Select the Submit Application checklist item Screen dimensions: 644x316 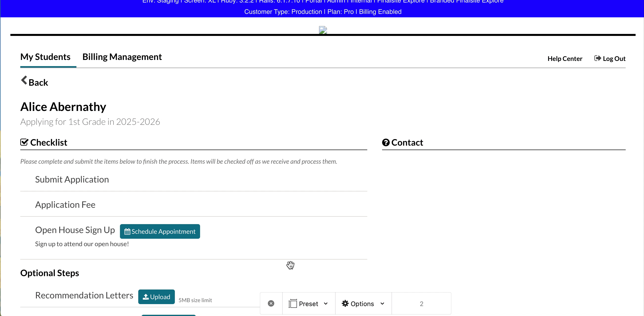72,179
